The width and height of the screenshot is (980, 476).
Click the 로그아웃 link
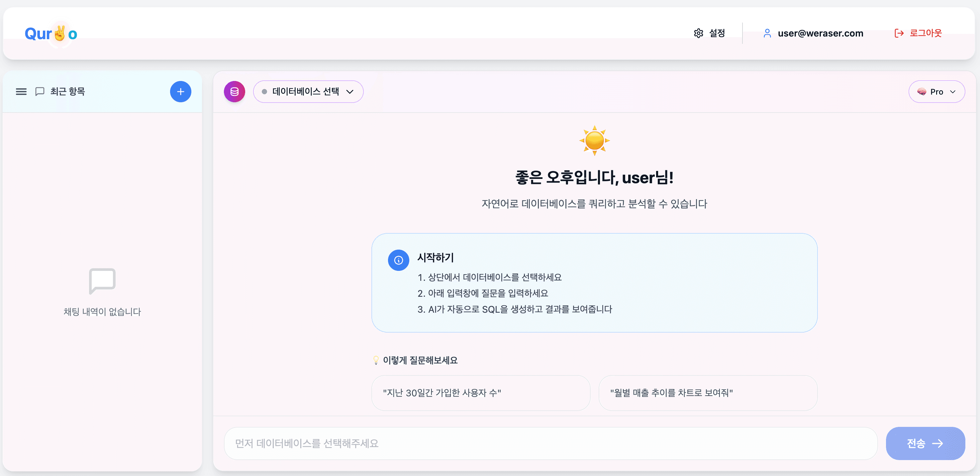(918, 33)
